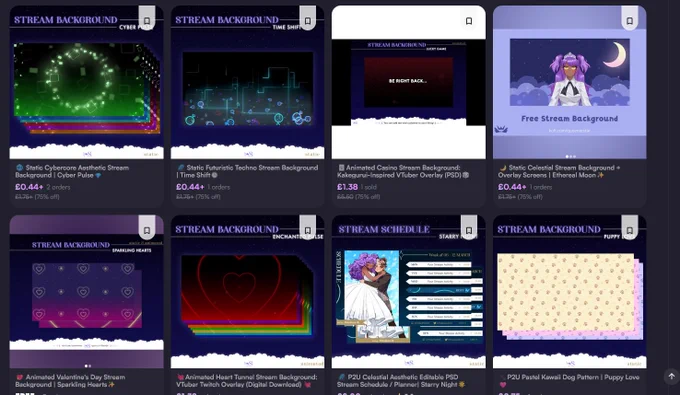Click the Ethereal Moon carousel dots
680x395 pixels.
[x=570, y=156]
